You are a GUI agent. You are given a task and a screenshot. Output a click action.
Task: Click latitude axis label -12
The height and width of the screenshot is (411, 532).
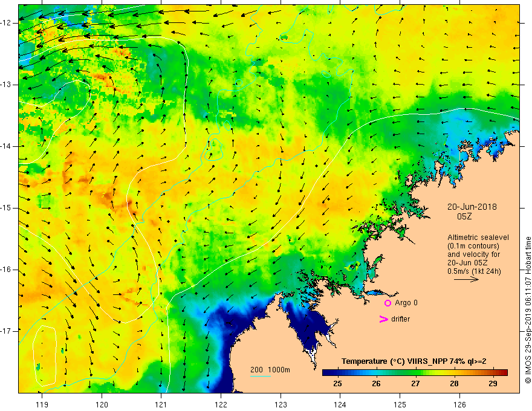point(7,23)
